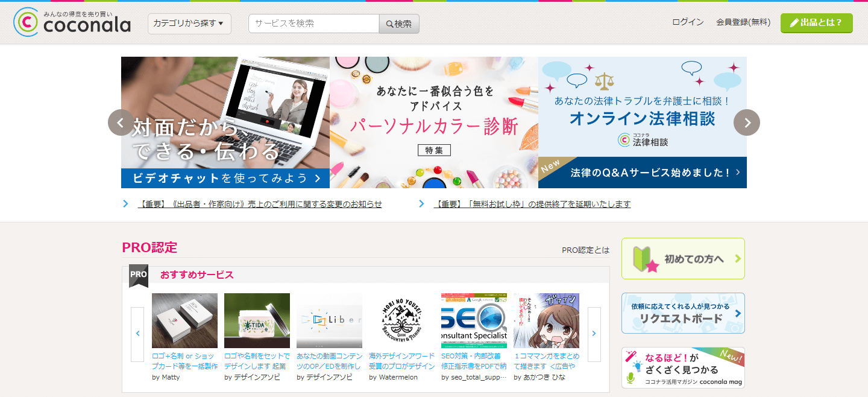Click chevron before second 【重要】 notice
This screenshot has height=397, width=868.
coord(421,204)
